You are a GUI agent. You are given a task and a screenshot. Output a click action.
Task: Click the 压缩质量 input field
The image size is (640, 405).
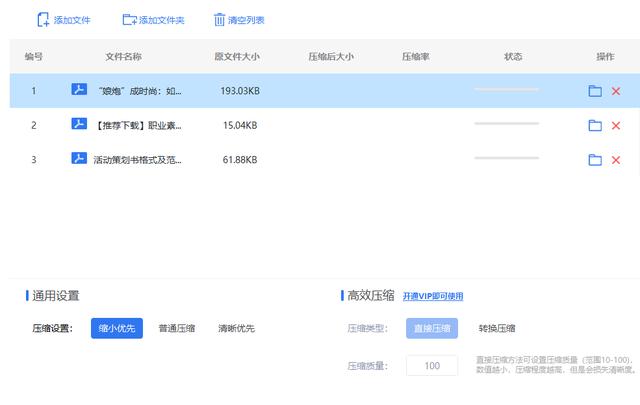click(432, 365)
